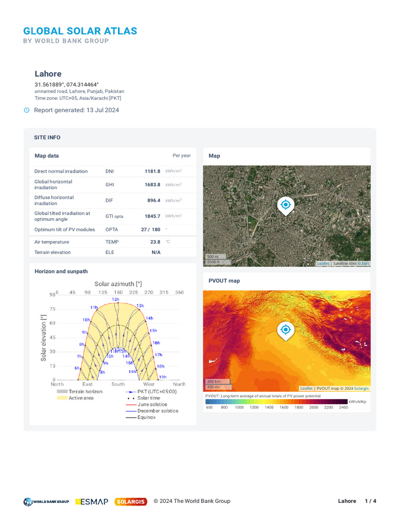Click the 'kWh/kWp' unit label
Screen dimensions: 399x532
[x=357, y=402]
